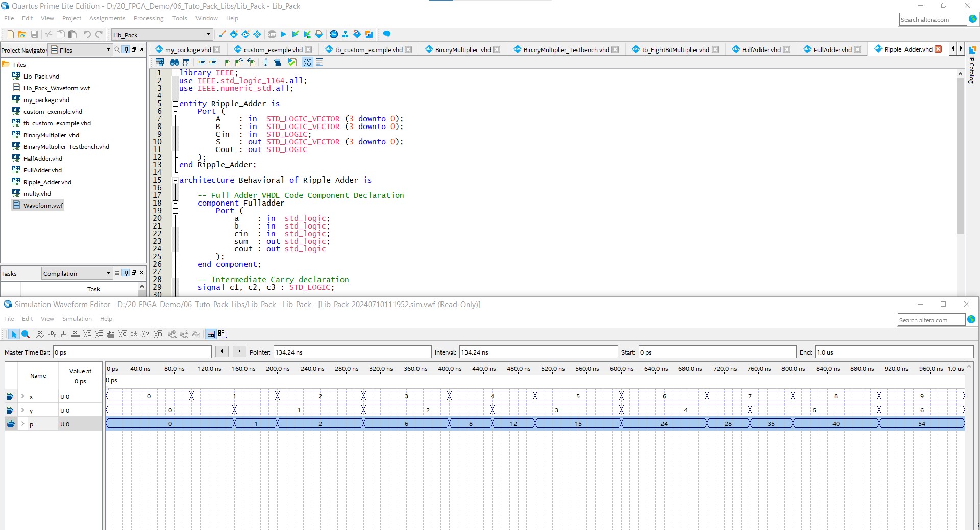Open the Lib_Pack project dropdown
The width and height of the screenshot is (980, 530).
pos(162,35)
